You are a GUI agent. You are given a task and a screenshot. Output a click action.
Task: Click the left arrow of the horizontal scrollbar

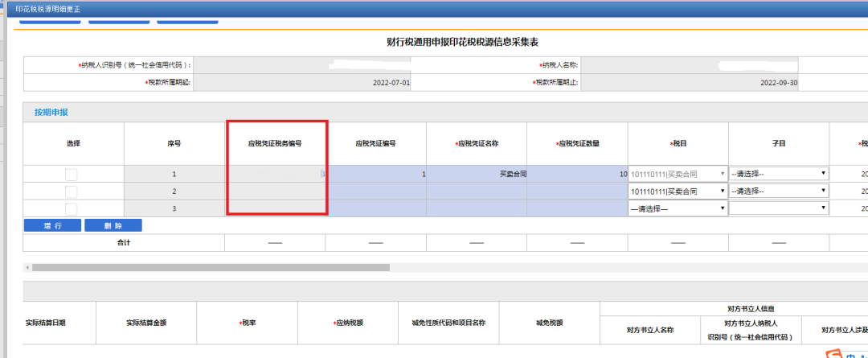27,268
